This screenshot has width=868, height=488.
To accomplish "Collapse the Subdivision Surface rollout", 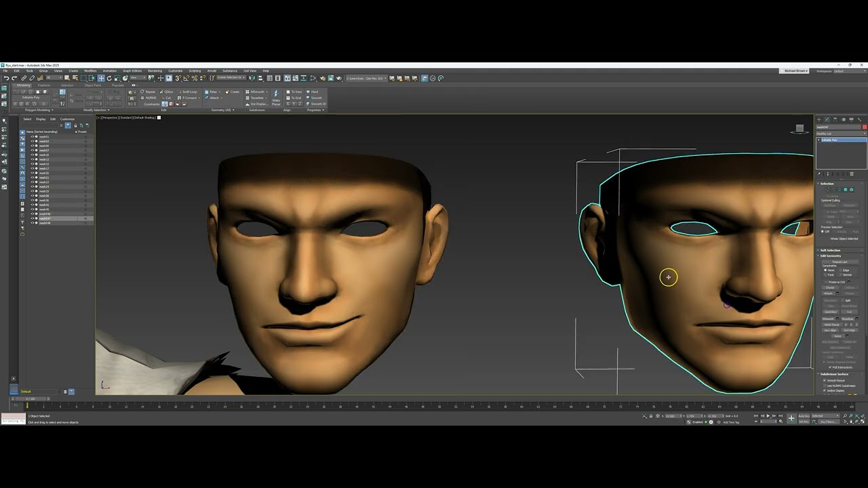I will pyautogui.click(x=833, y=374).
